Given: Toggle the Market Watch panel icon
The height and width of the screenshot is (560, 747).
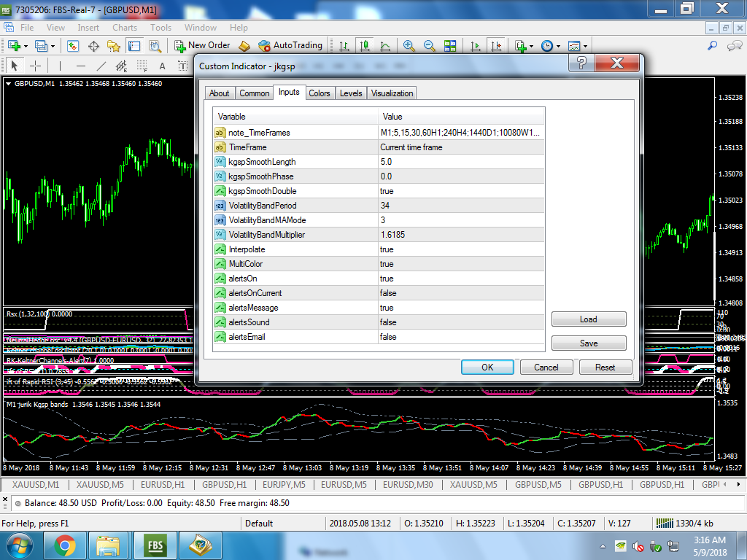Looking at the screenshot, I should click(x=72, y=46).
